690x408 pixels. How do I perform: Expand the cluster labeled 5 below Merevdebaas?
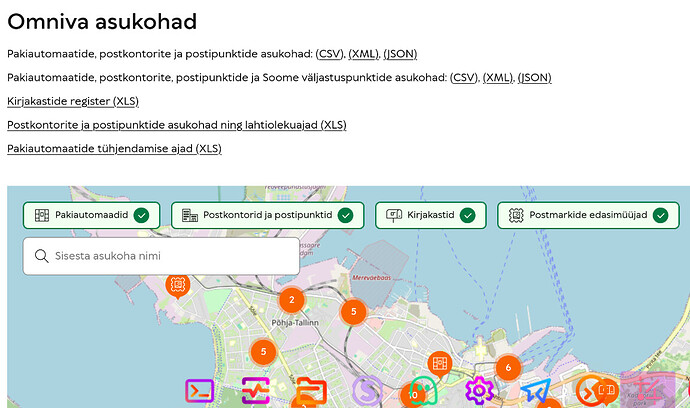[x=353, y=312]
